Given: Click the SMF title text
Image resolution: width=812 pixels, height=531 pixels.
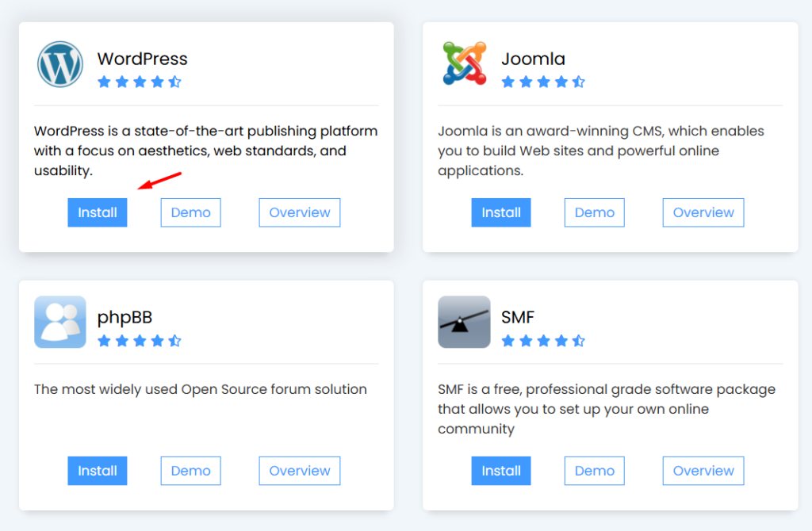Looking at the screenshot, I should click(x=517, y=317).
